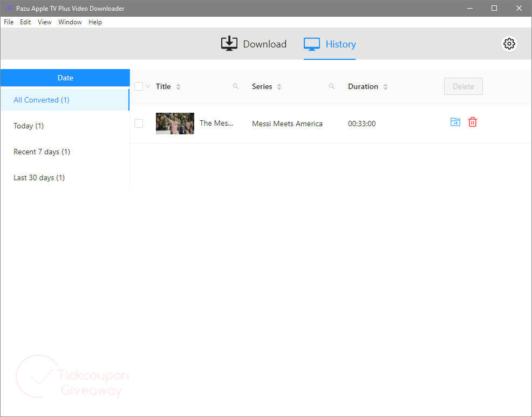Open output folder for Messi Meets America
The image size is (532, 417).
coord(455,122)
